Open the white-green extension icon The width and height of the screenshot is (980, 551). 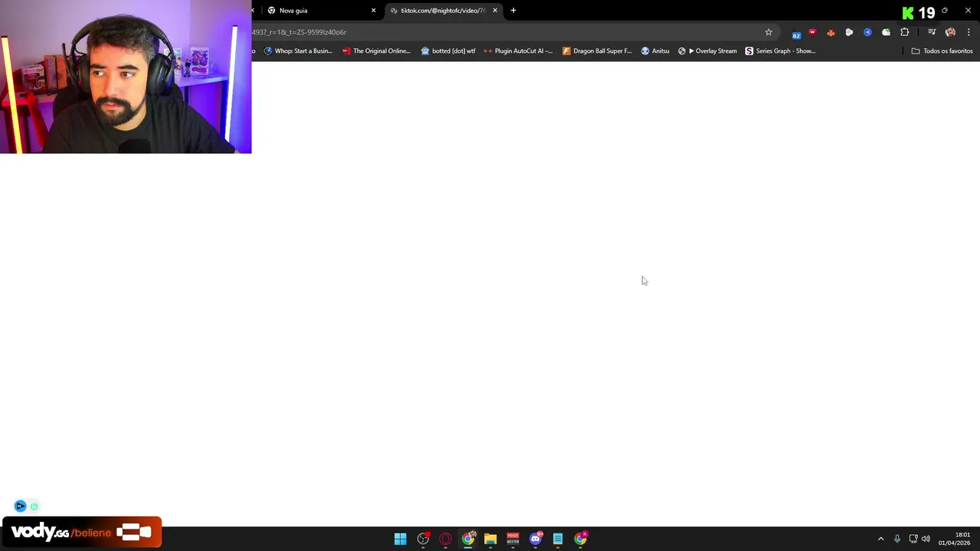(x=886, y=32)
